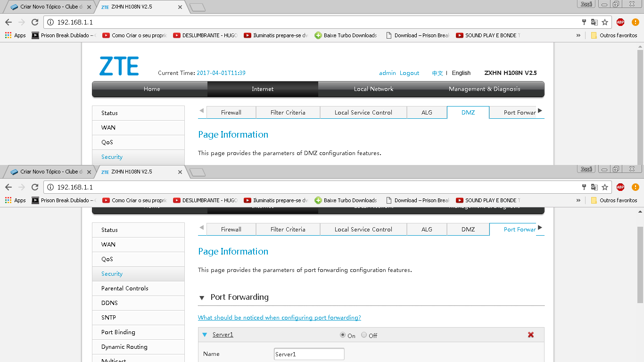Open SOUND PLAY E BONDE bookmark in lower window
Screen dimensions: 644x362
pyautogui.click(x=488, y=200)
